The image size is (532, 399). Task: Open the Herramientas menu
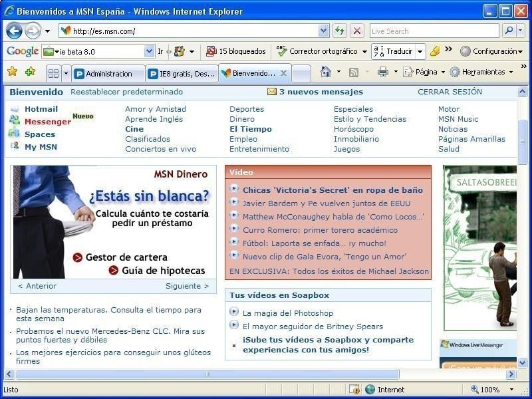click(481, 72)
